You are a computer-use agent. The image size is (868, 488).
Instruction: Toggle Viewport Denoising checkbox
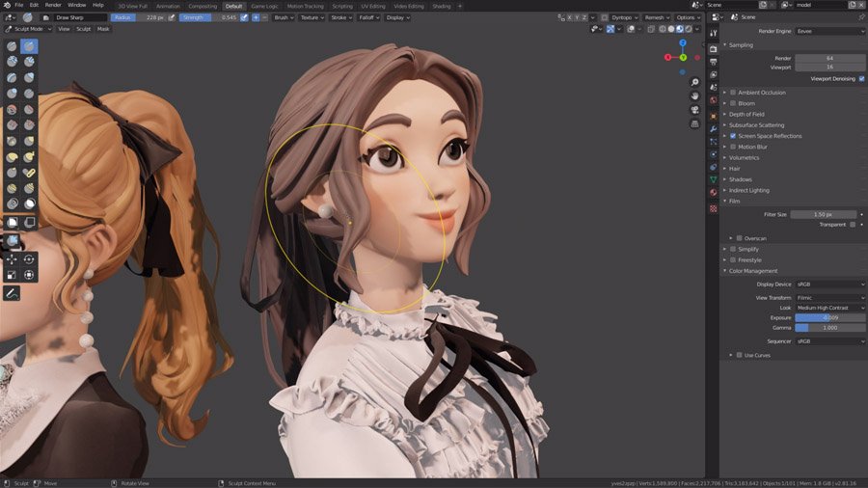(x=862, y=78)
